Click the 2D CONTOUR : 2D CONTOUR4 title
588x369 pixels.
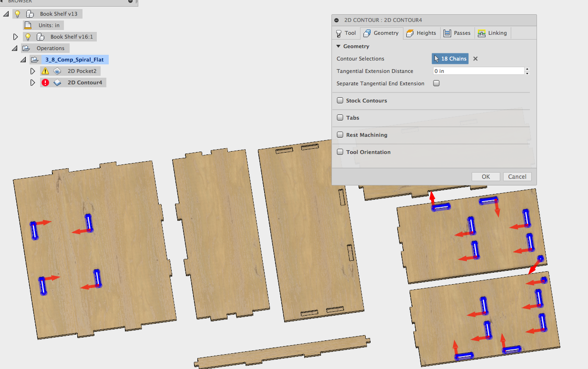(383, 20)
